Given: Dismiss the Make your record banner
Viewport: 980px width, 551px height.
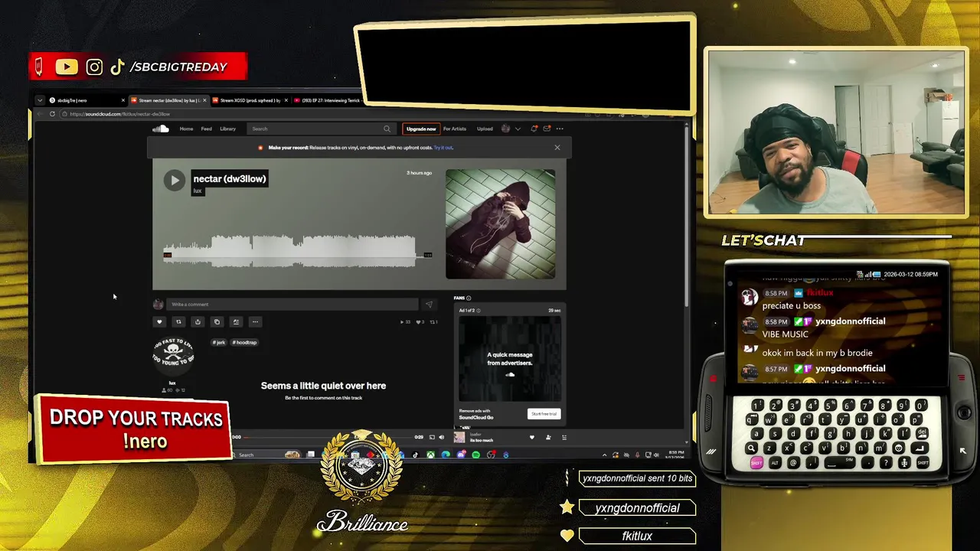Looking at the screenshot, I should pyautogui.click(x=557, y=148).
